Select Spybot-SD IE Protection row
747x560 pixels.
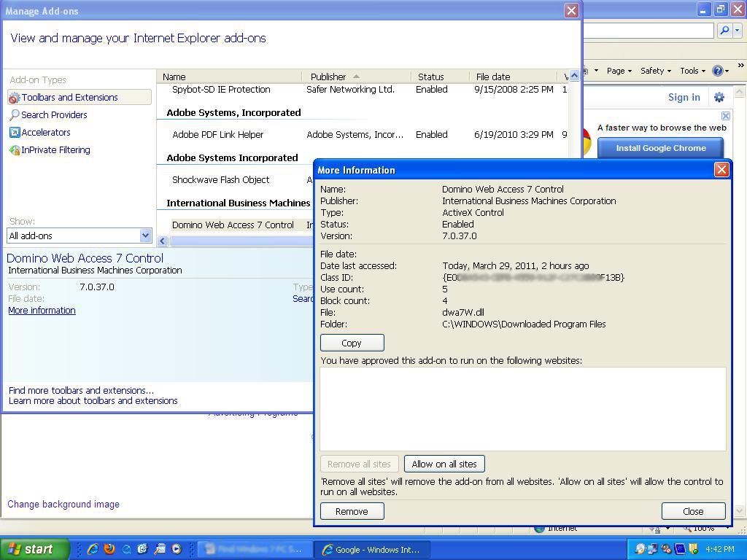[x=363, y=90]
